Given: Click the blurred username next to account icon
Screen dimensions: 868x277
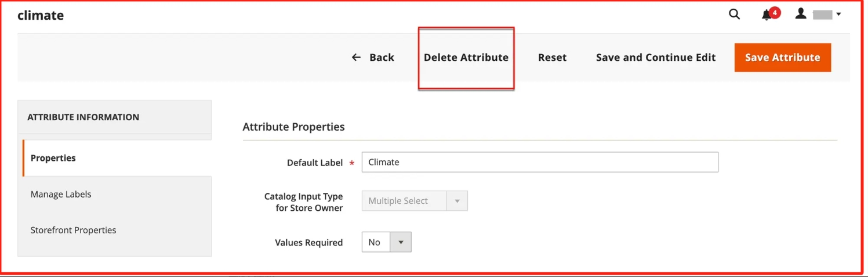Looking at the screenshot, I should tap(822, 15).
